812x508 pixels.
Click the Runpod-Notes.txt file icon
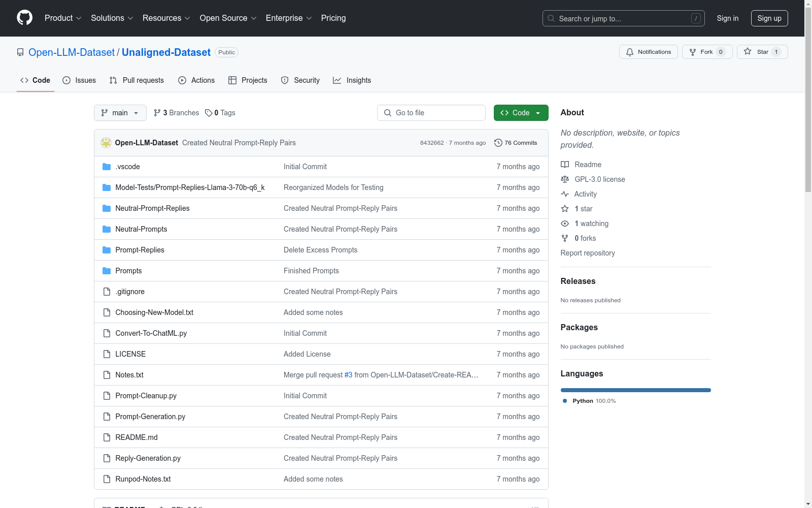pyautogui.click(x=107, y=479)
